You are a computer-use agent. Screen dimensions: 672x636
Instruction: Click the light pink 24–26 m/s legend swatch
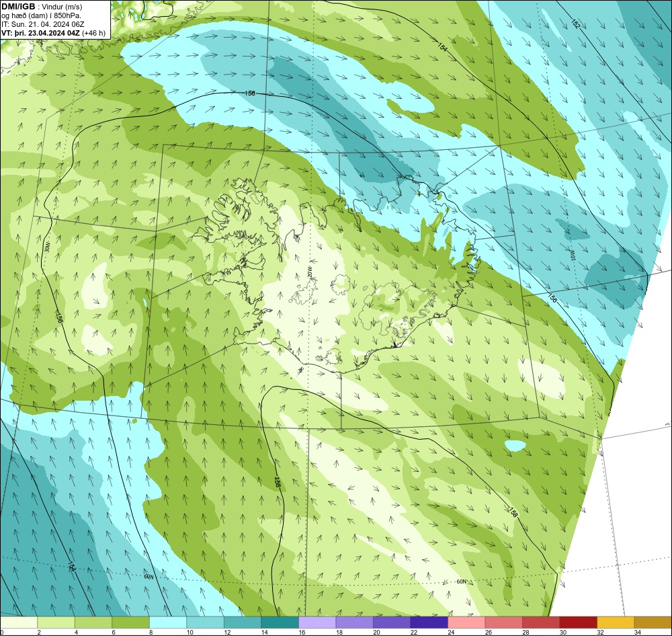(x=466, y=622)
